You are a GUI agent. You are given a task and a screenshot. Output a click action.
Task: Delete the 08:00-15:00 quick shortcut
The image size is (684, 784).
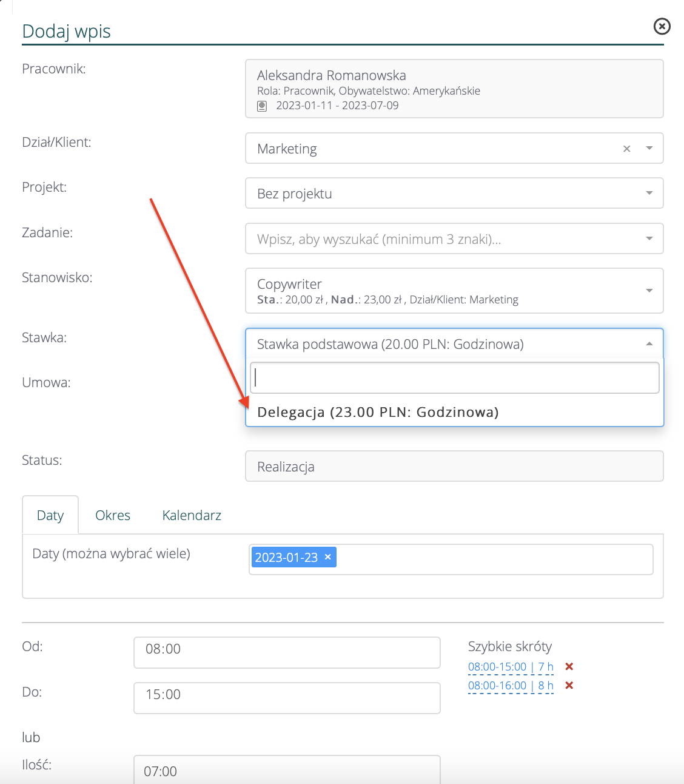pos(569,666)
